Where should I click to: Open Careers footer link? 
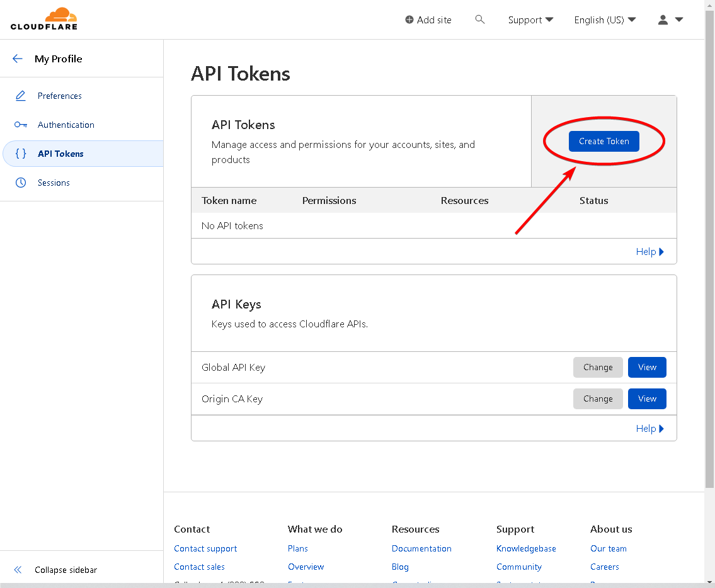(x=605, y=567)
